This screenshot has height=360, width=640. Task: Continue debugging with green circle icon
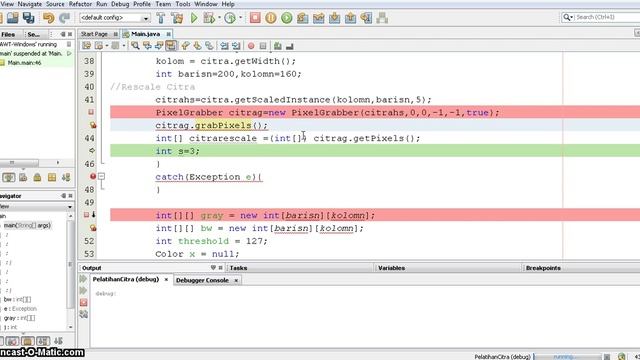click(287, 18)
